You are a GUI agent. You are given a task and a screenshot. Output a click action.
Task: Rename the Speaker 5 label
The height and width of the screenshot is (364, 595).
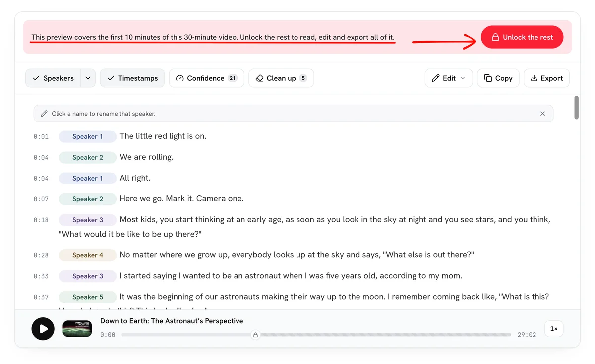(x=88, y=297)
